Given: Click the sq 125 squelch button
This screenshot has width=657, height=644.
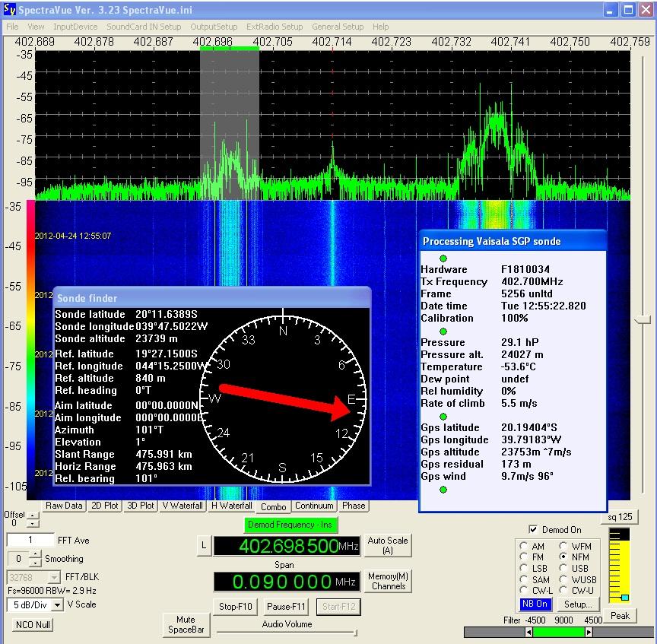Looking at the screenshot, I should (620, 518).
